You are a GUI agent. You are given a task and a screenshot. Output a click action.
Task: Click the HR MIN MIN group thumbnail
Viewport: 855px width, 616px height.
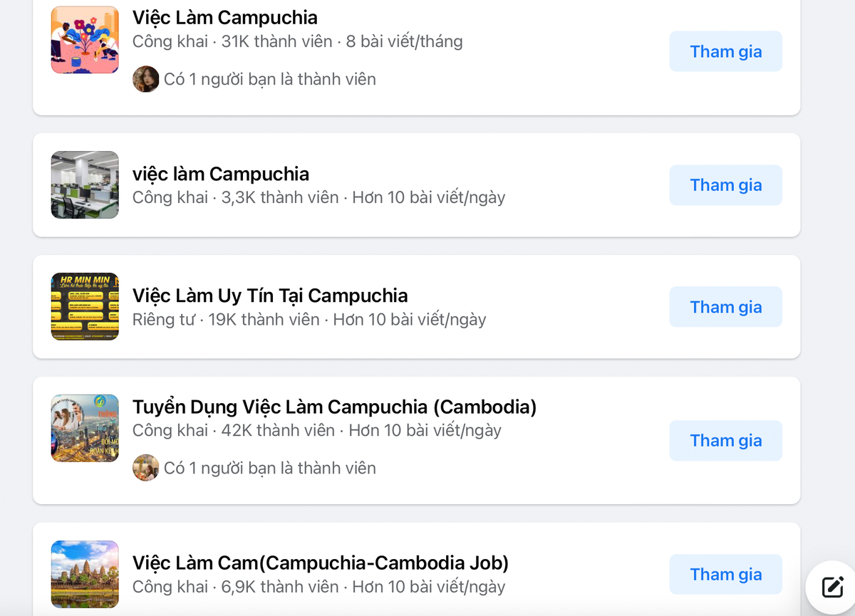pos(85,306)
